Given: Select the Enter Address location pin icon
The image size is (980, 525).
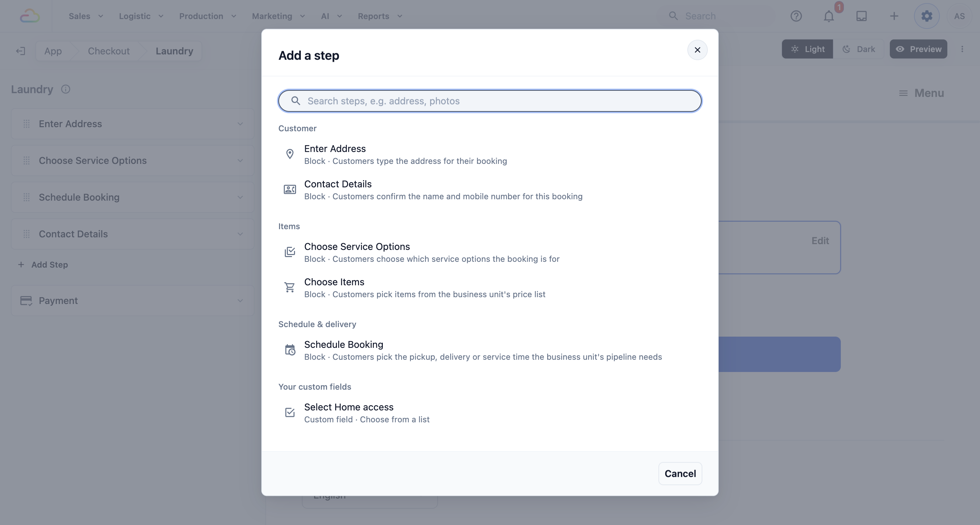Looking at the screenshot, I should (x=290, y=154).
